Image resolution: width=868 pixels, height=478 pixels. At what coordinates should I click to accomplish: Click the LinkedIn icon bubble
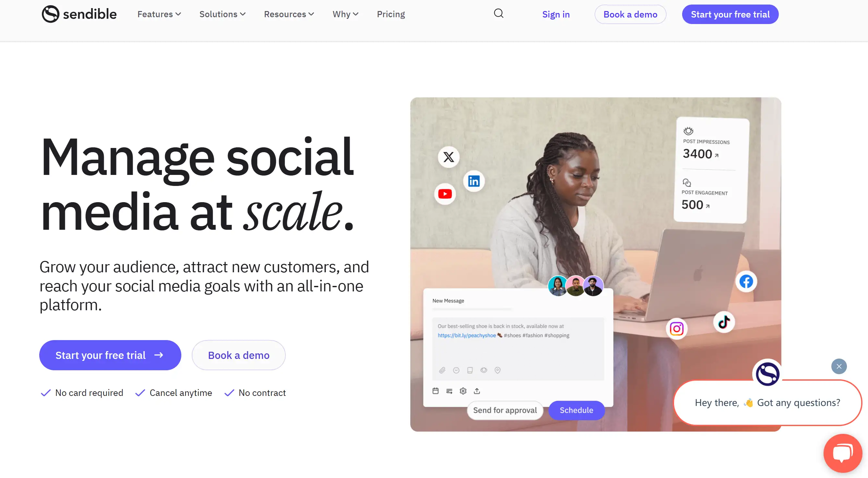pos(474,181)
